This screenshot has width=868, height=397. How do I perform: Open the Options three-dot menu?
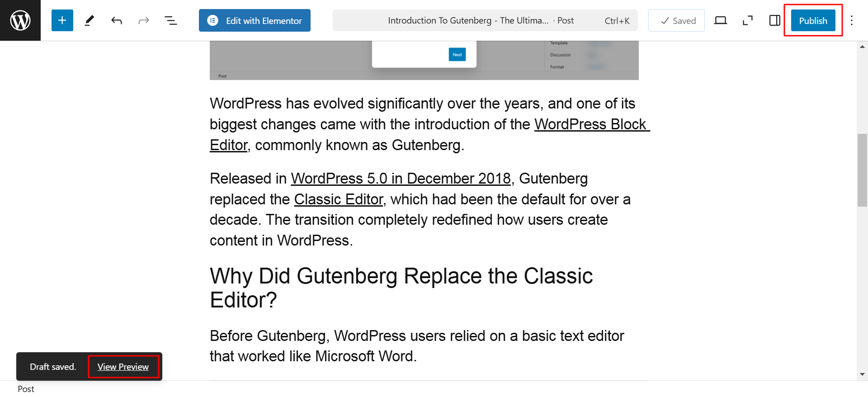point(852,20)
